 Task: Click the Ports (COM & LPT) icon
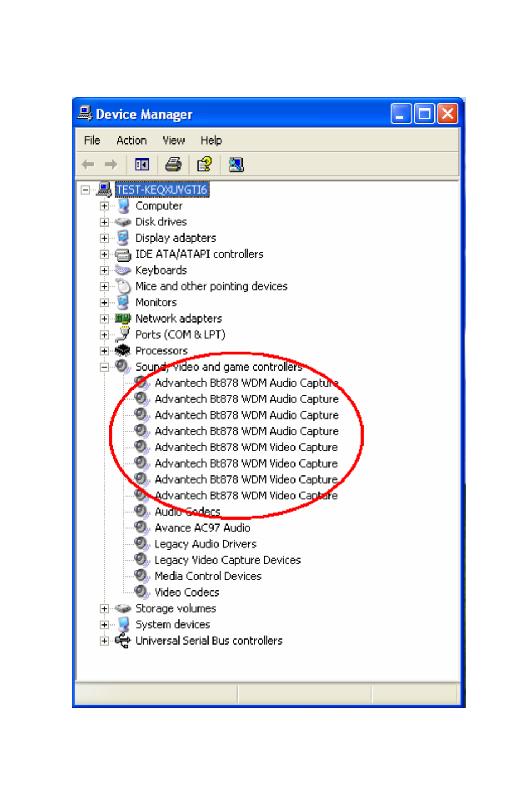[x=123, y=335]
